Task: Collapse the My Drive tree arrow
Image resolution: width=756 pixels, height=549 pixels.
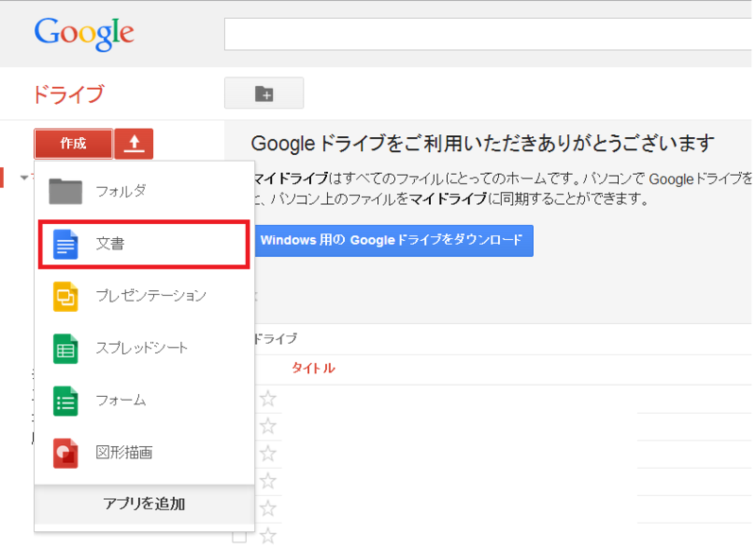Action: [x=25, y=178]
